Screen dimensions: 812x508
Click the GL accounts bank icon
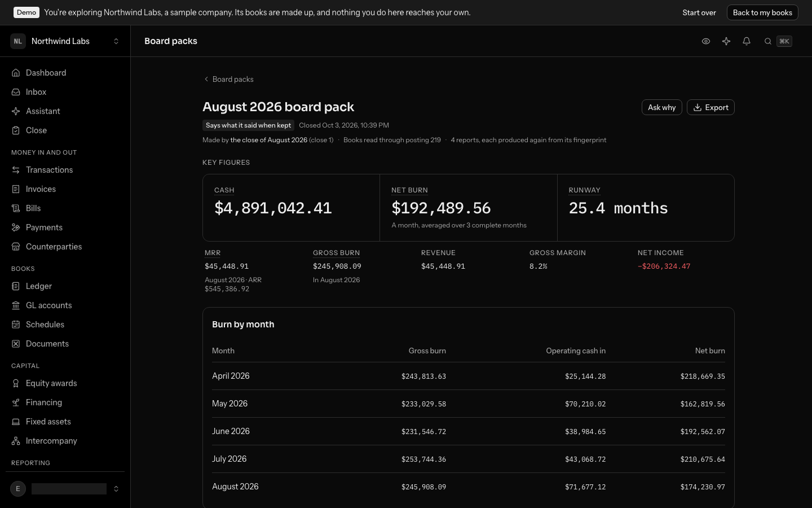16,305
